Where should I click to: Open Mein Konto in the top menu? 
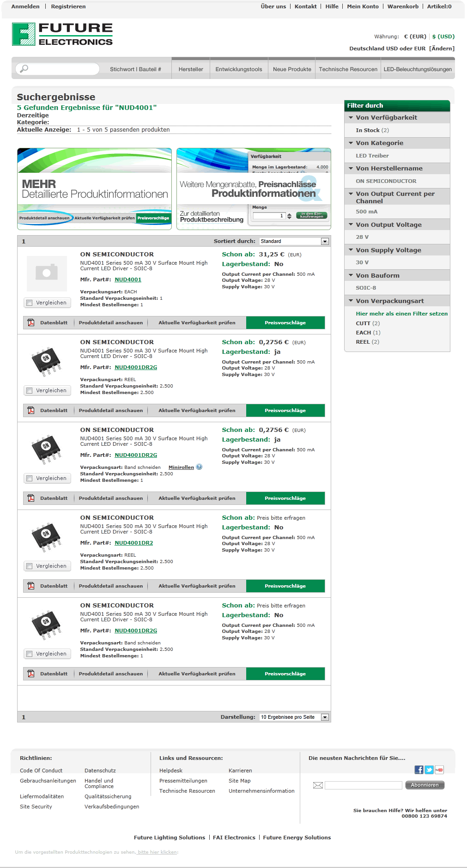coord(363,6)
